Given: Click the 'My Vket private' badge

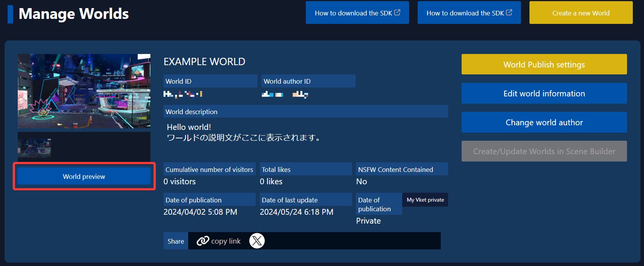Looking at the screenshot, I should 425,200.
